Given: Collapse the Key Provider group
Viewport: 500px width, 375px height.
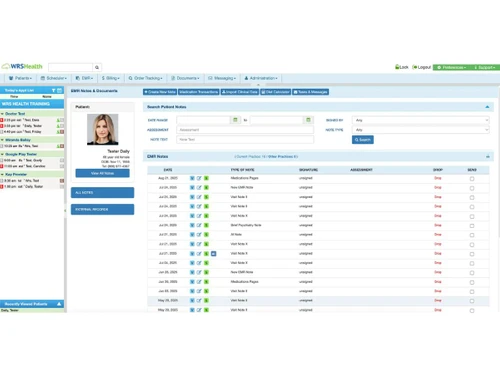Looking at the screenshot, I should pyautogui.click(x=2, y=174).
